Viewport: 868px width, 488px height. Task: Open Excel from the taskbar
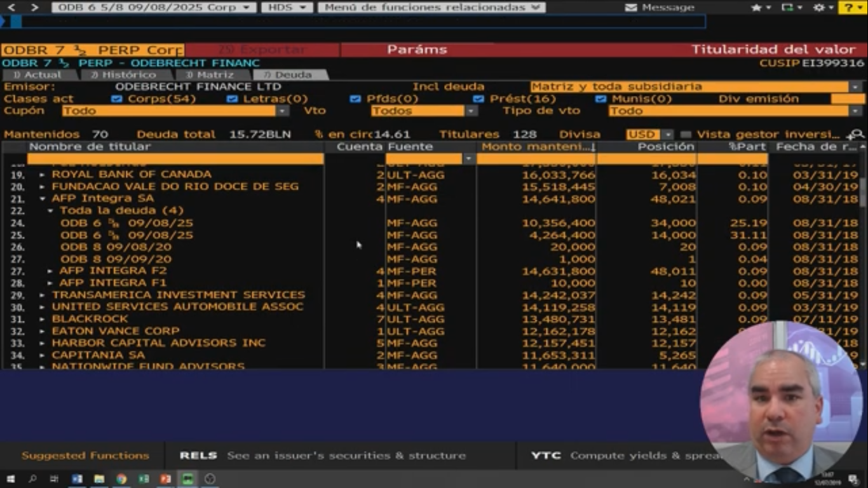point(144,479)
